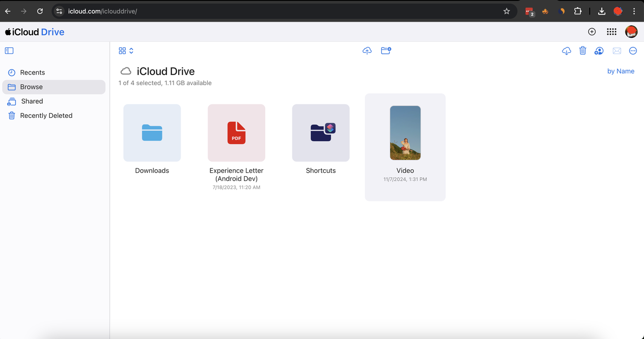Select the Experience Letter PDF file

[236, 133]
